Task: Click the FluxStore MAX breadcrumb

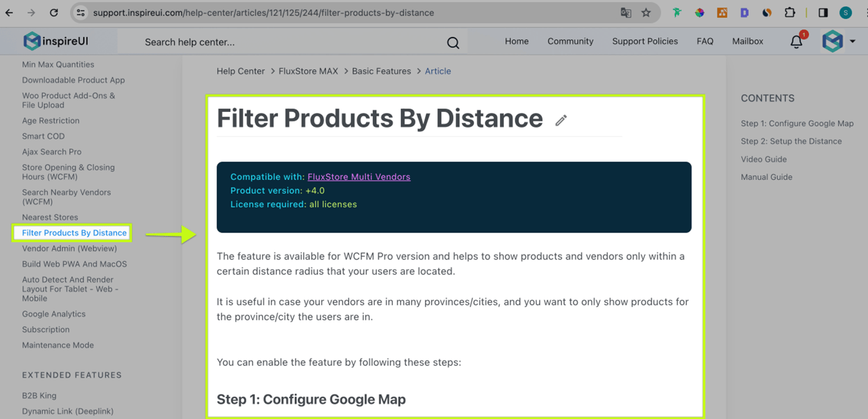Action: click(308, 71)
